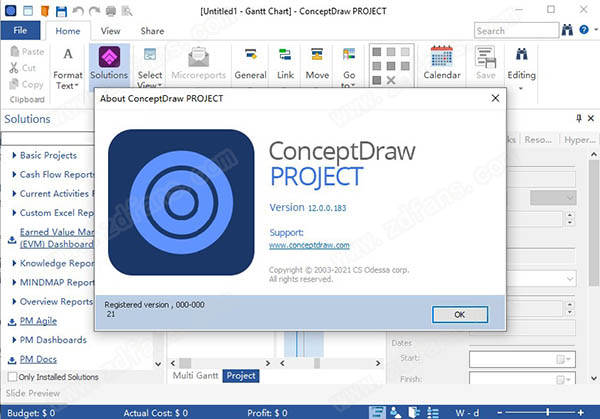Image resolution: width=600 pixels, height=419 pixels.
Task: Open the Hyper... tab in right panel
Action: pyautogui.click(x=579, y=140)
